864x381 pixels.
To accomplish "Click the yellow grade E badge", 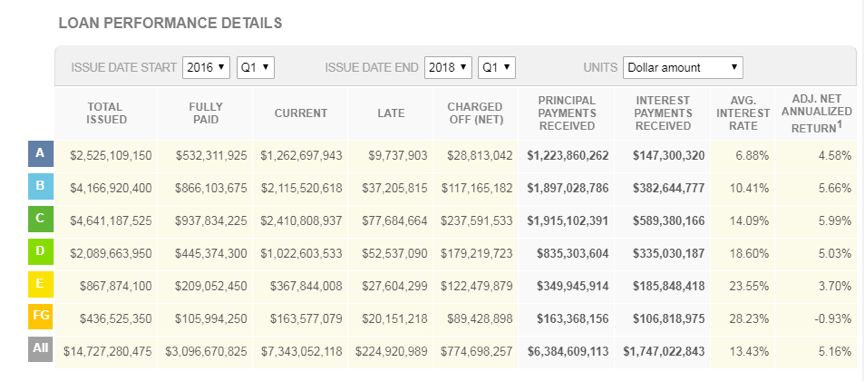I will point(40,284).
